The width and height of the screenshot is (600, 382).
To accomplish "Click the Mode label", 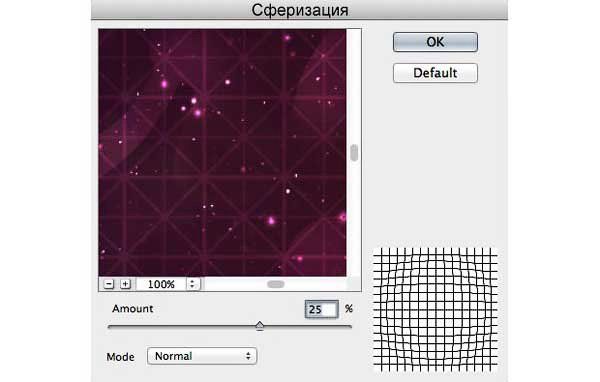I will click(120, 357).
